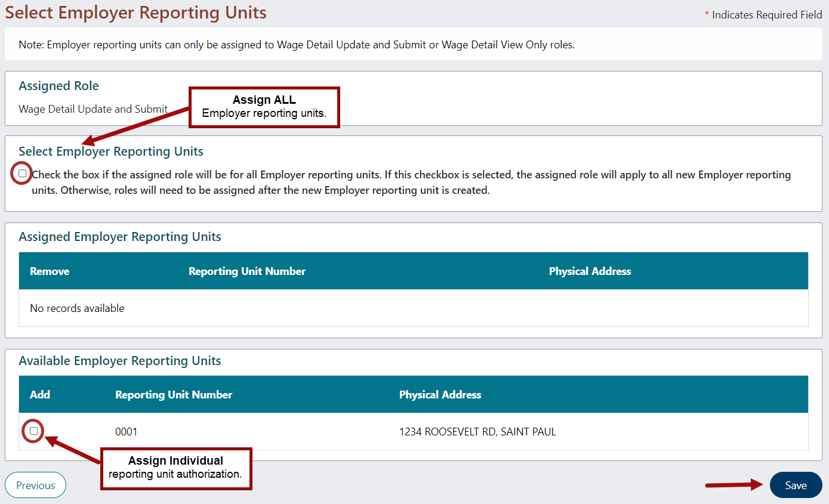Click Reporting Unit Number header in Assigned table
This screenshot has height=504, width=829.
coord(246,271)
